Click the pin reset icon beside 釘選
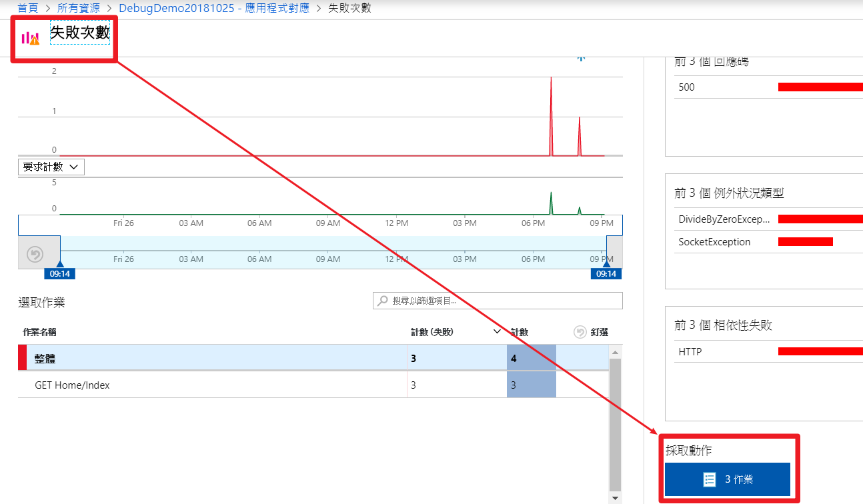The width and height of the screenshot is (863, 504). 580,332
